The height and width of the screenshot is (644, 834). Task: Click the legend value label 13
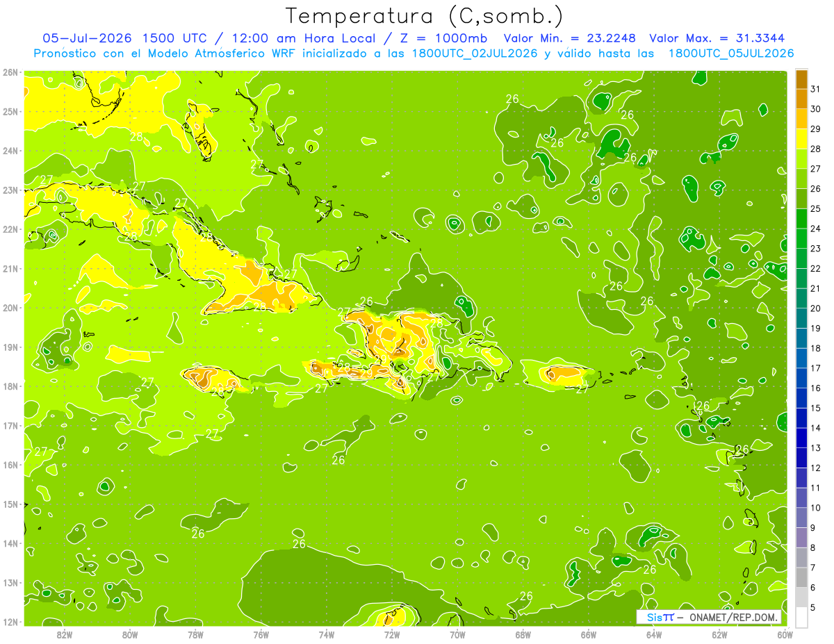click(815, 448)
